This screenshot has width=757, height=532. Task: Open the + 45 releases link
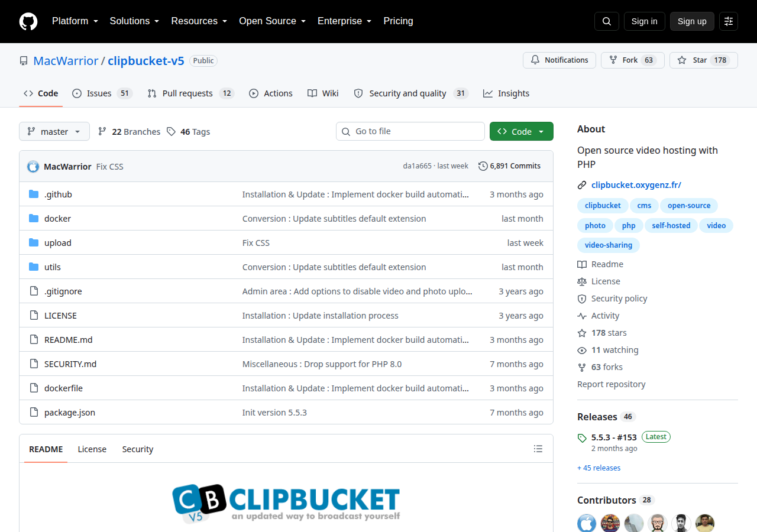(x=599, y=468)
